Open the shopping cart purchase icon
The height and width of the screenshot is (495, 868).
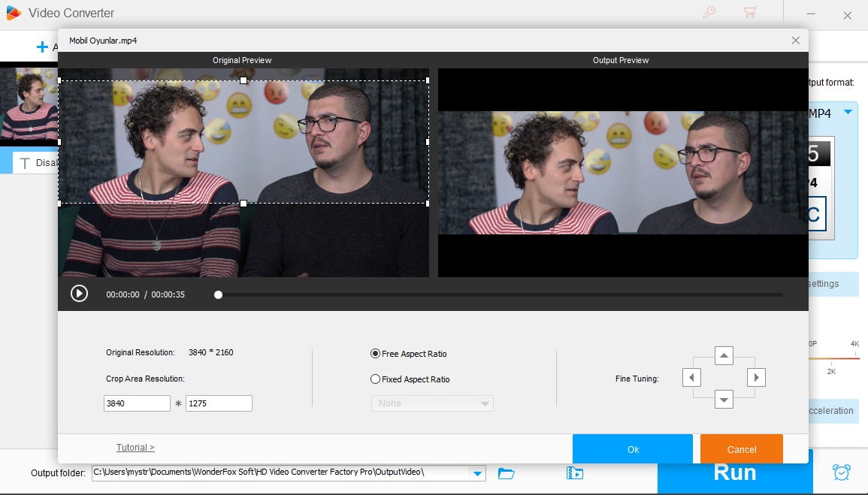pos(751,13)
